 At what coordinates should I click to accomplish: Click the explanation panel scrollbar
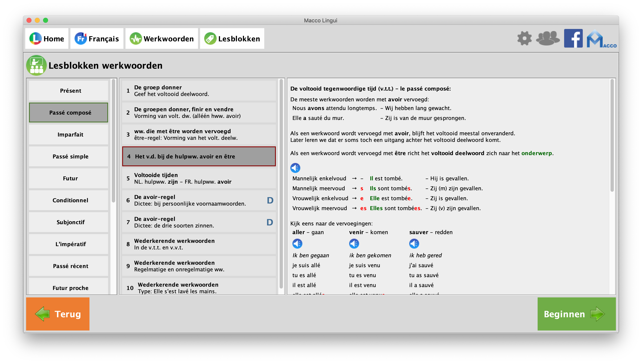point(612,135)
